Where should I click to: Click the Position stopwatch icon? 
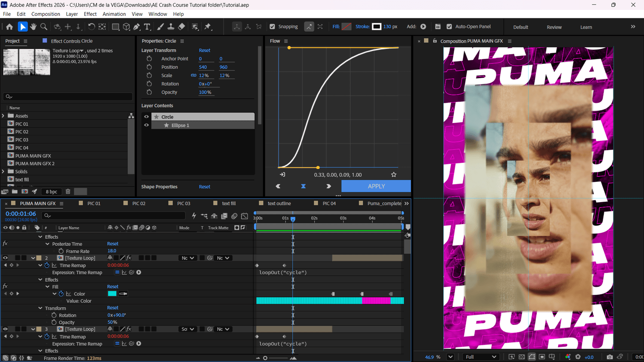point(149,67)
